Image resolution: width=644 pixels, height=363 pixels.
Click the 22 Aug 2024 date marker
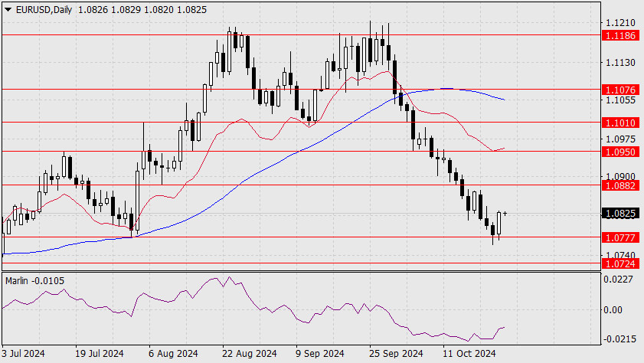247,354
